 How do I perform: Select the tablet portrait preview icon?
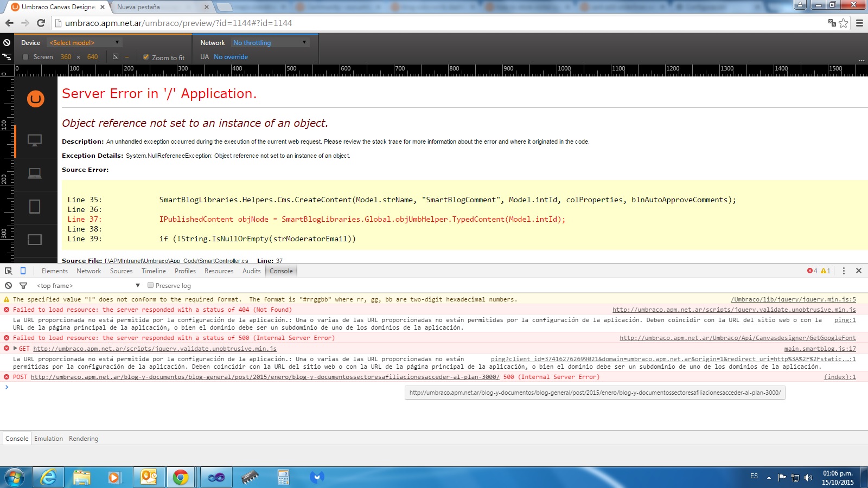[x=35, y=207]
